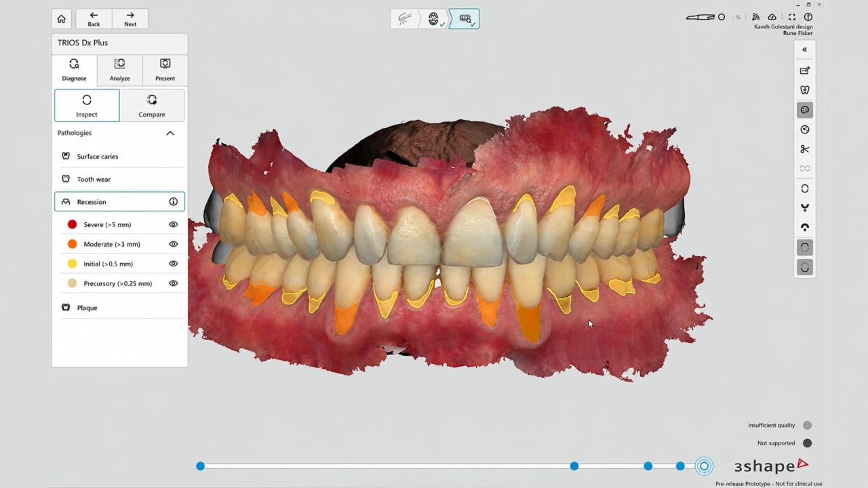Select the Compare mode tab

coord(152,106)
